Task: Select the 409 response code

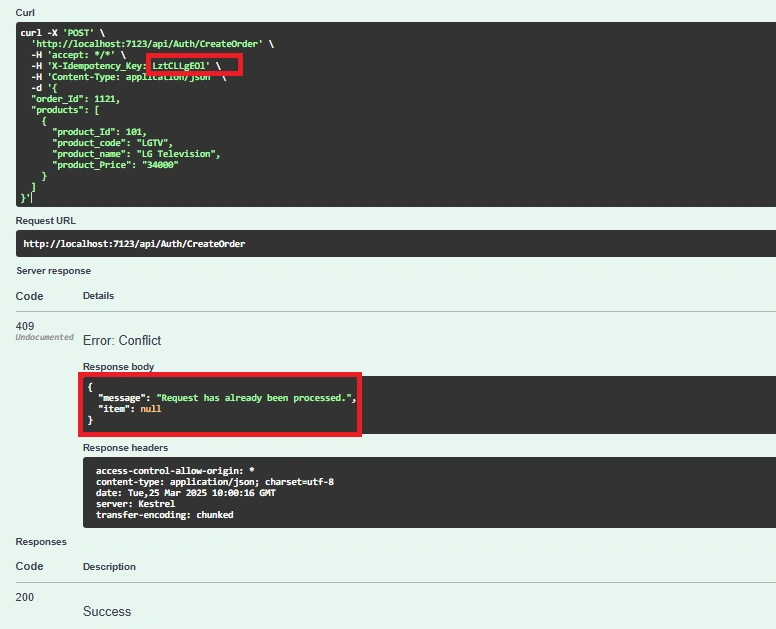Action: (25, 326)
